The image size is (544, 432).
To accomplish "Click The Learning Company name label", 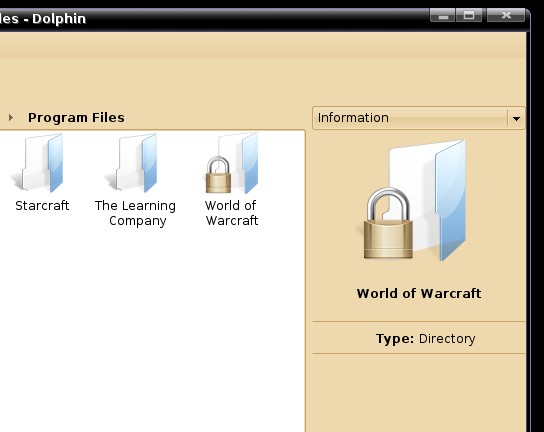I will [135, 213].
